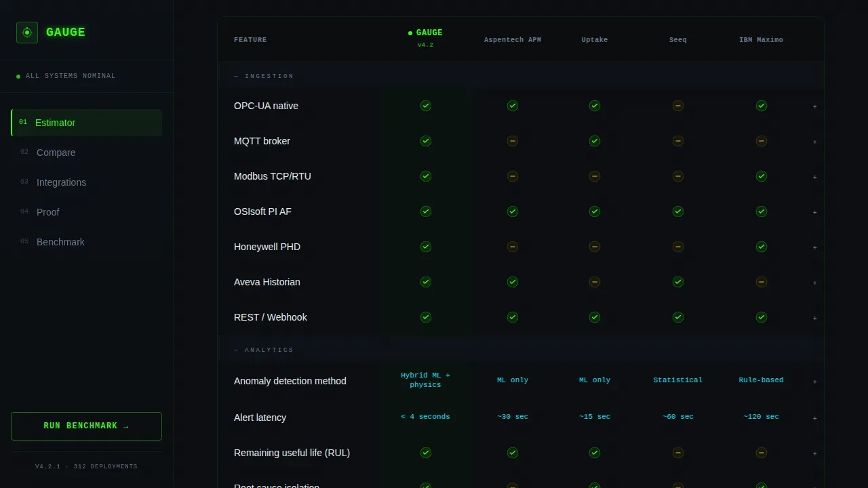Click the GAUGE logo icon
868x488 pixels.
[x=27, y=33]
